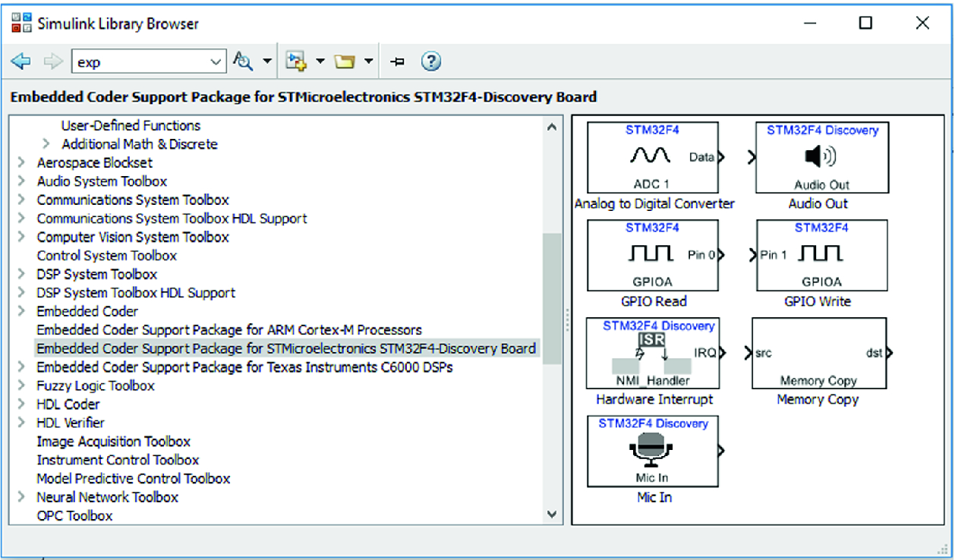Image resolution: width=955 pixels, height=560 pixels.
Task: Click the forward navigation arrow
Action: 53,62
